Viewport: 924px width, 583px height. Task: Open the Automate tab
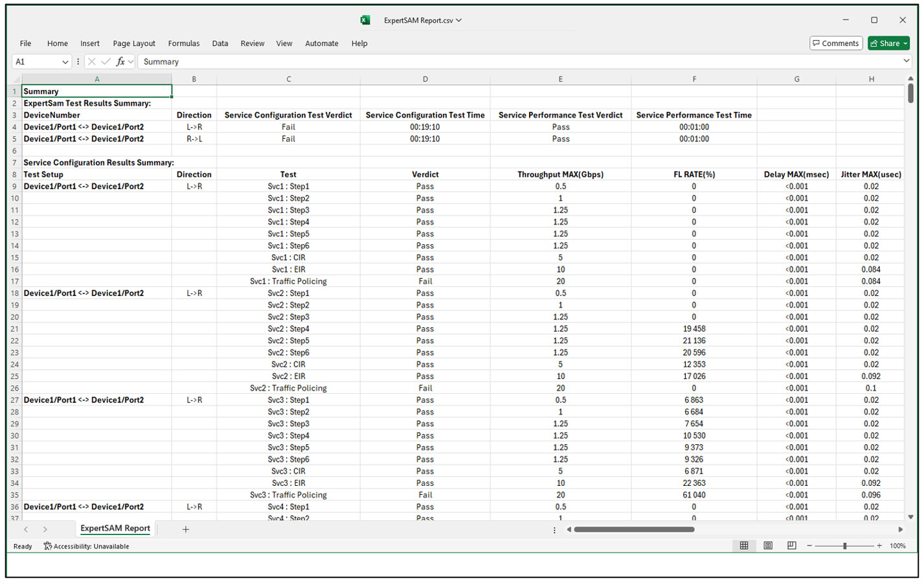click(x=322, y=43)
